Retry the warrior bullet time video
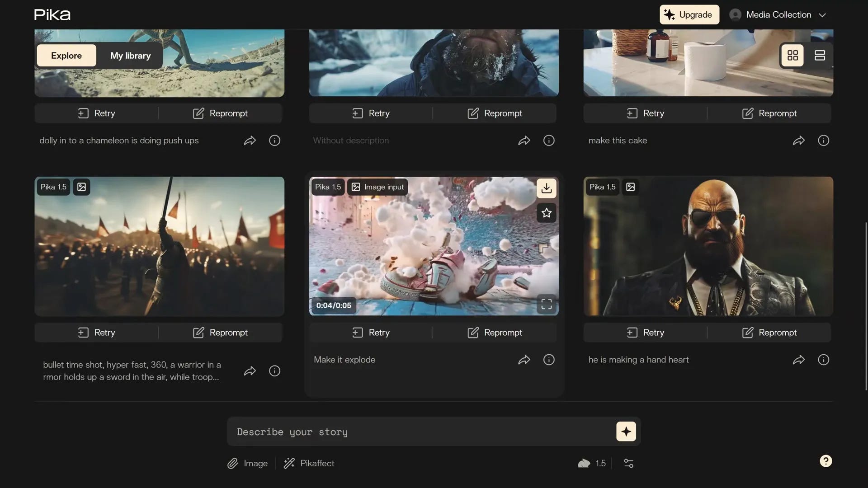The width and height of the screenshot is (868, 488). [x=96, y=332]
